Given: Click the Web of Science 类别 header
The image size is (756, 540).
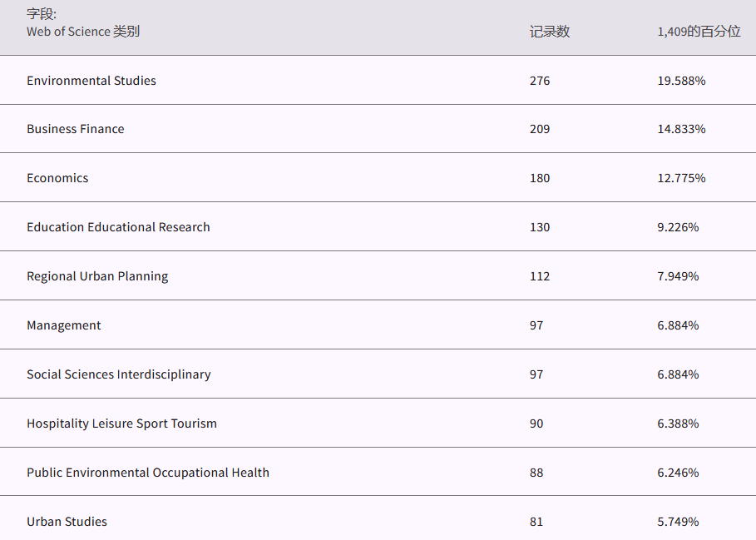Looking at the screenshot, I should [83, 32].
